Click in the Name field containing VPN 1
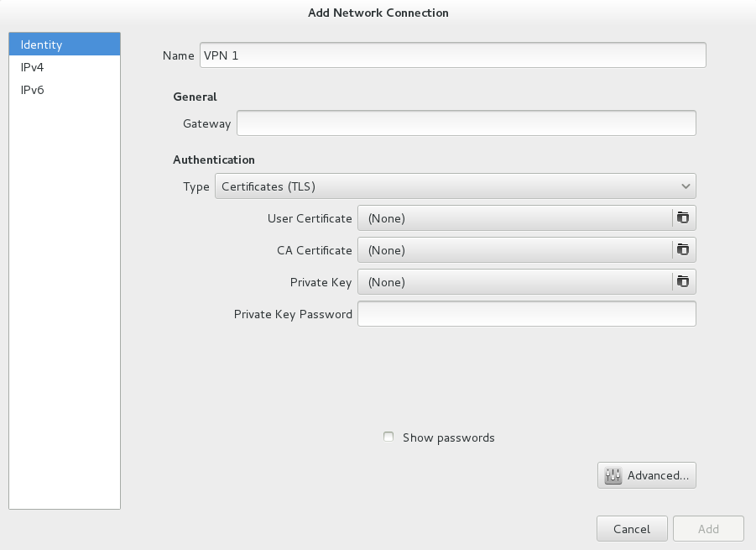Screen dimensions: 756x550 click(x=452, y=55)
